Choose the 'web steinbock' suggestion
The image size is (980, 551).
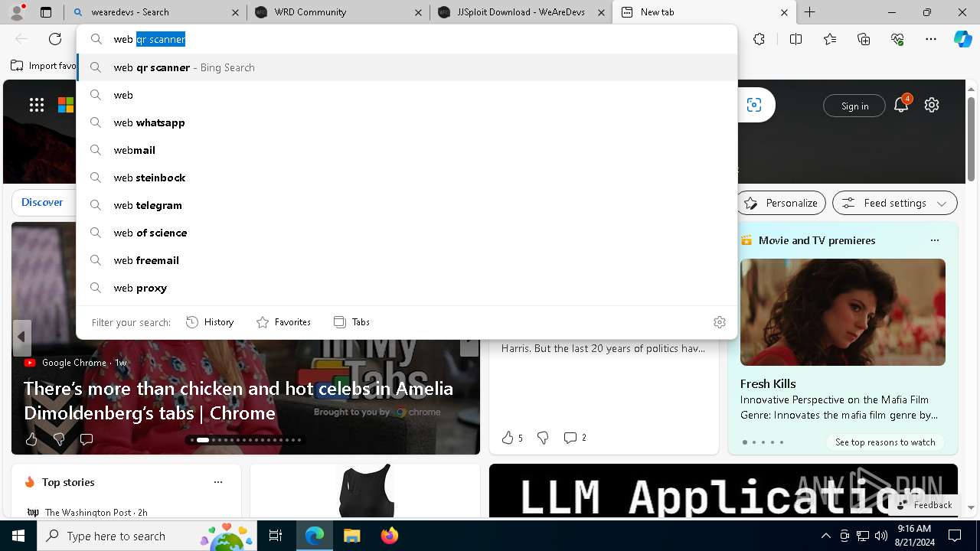407,178
